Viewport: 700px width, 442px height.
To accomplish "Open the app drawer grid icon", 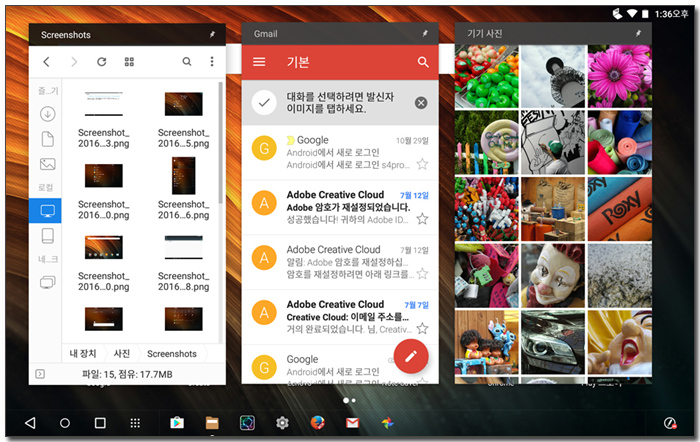I will 135,423.
